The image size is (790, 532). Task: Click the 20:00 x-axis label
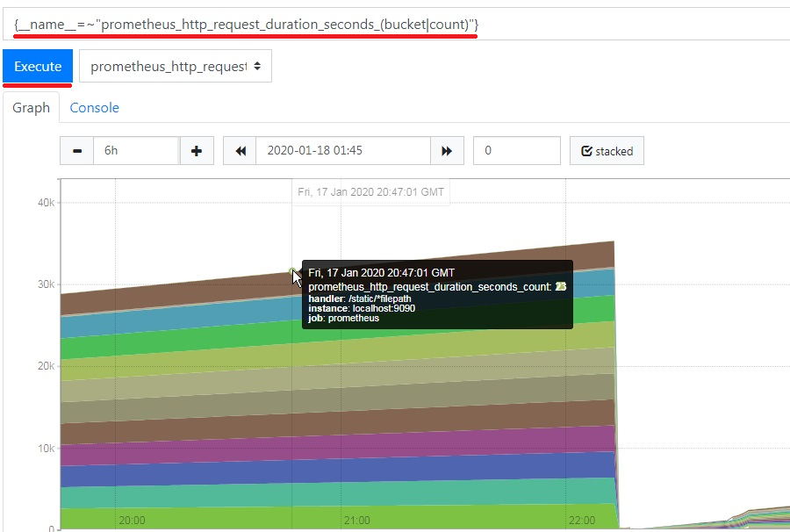(132, 521)
